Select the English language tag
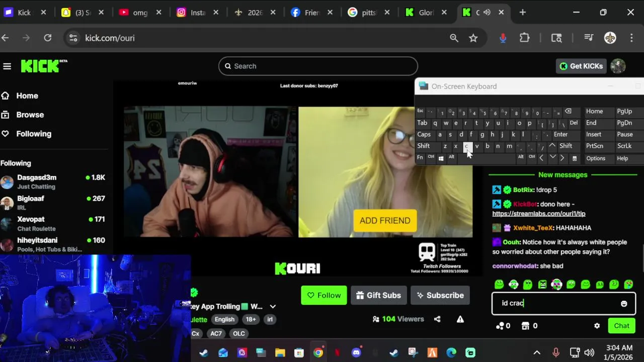 point(224,319)
